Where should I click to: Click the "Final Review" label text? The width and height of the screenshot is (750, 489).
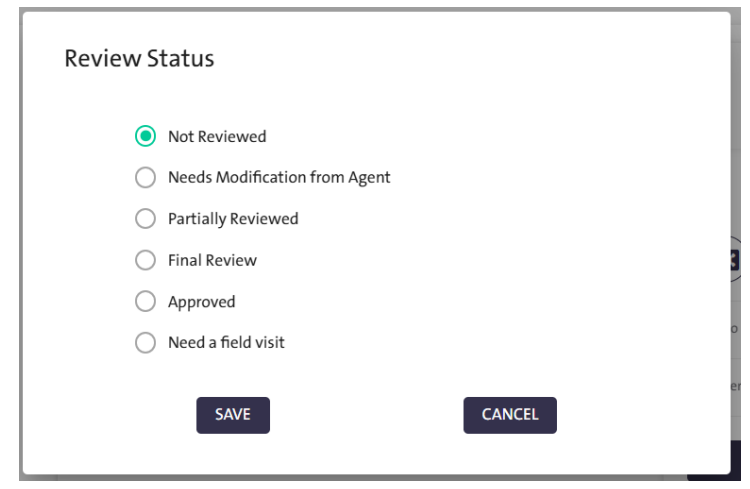[212, 260]
